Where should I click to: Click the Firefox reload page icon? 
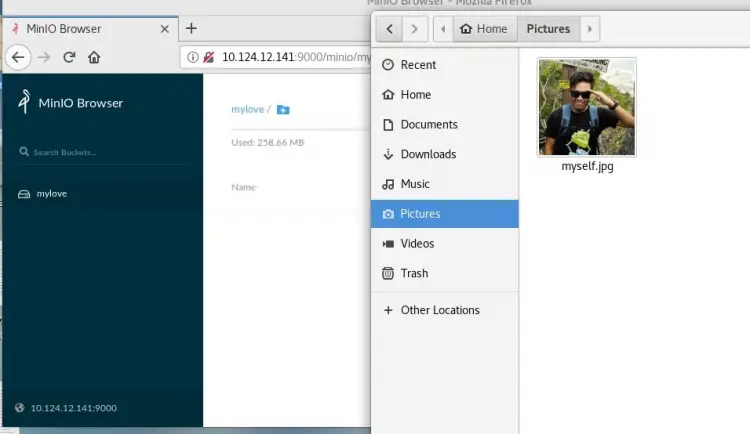[x=69, y=57]
